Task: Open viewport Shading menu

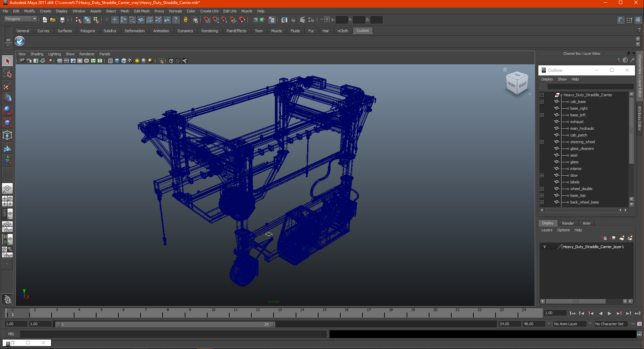Action: tap(37, 54)
